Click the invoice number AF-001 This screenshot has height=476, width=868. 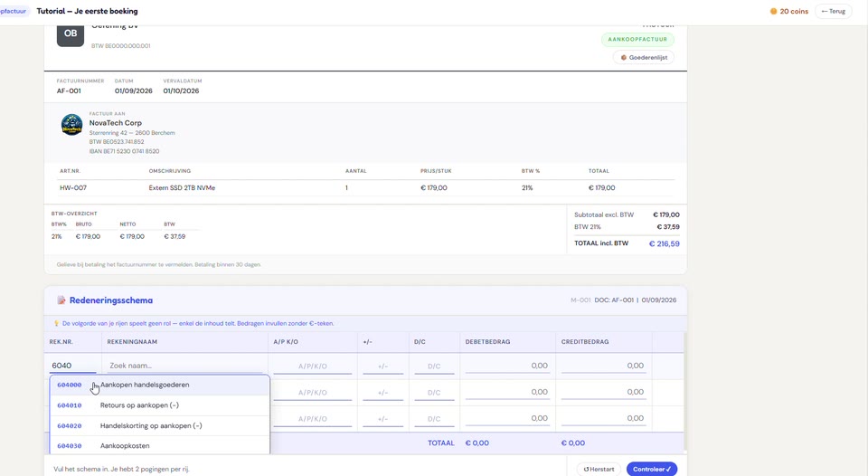point(69,90)
